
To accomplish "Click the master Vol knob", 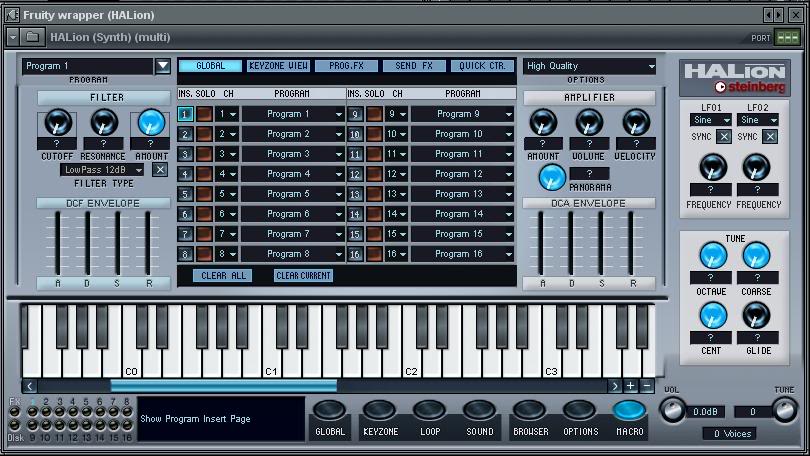I will (673, 412).
